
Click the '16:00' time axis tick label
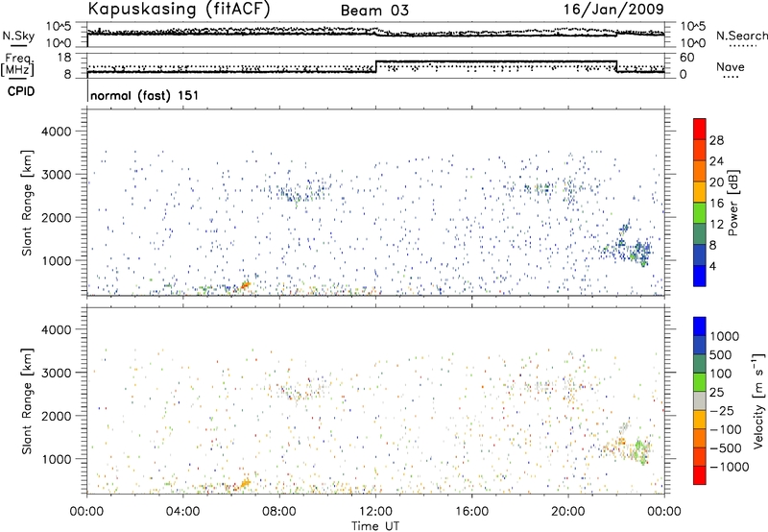click(x=471, y=512)
